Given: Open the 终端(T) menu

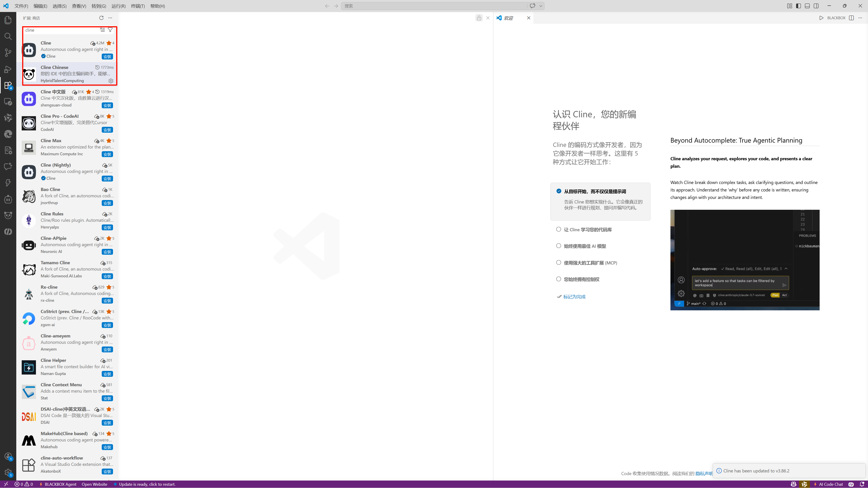Looking at the screenshot, I should pos(138,6).
